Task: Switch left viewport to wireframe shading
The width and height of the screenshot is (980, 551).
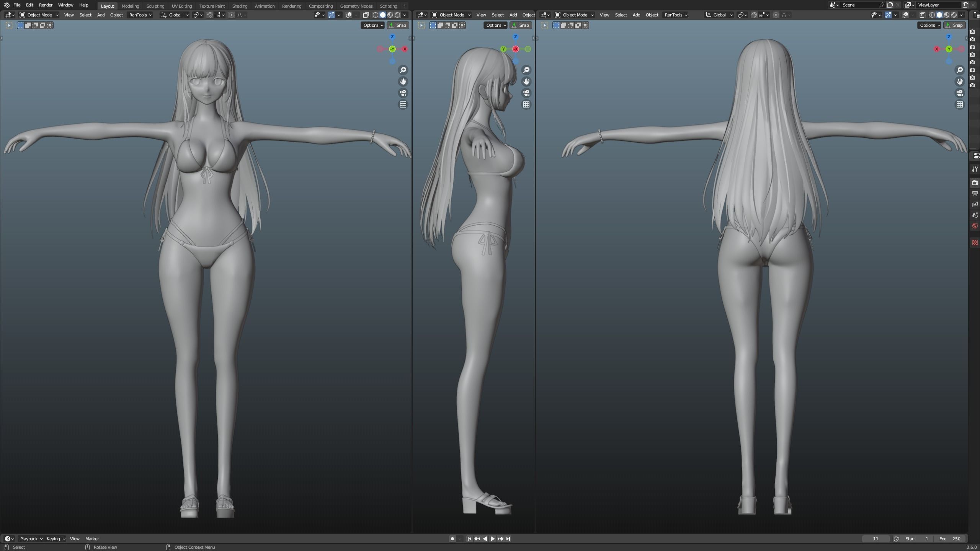Action: 376,15
